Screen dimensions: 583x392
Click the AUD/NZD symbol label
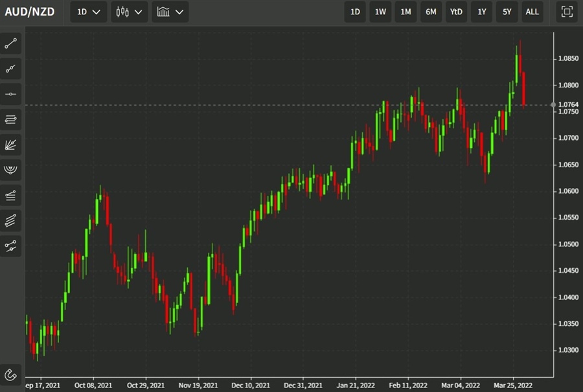click(30, 12)
